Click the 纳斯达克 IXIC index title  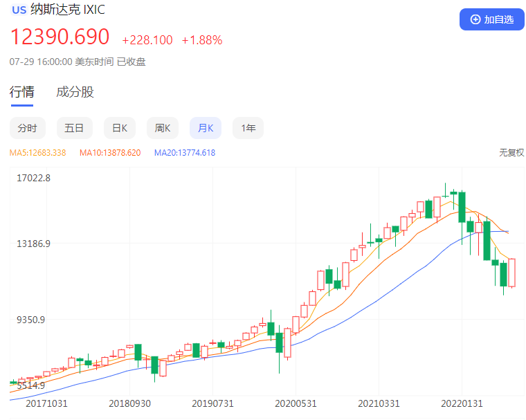pyautogui.click(x=68, y=10)
